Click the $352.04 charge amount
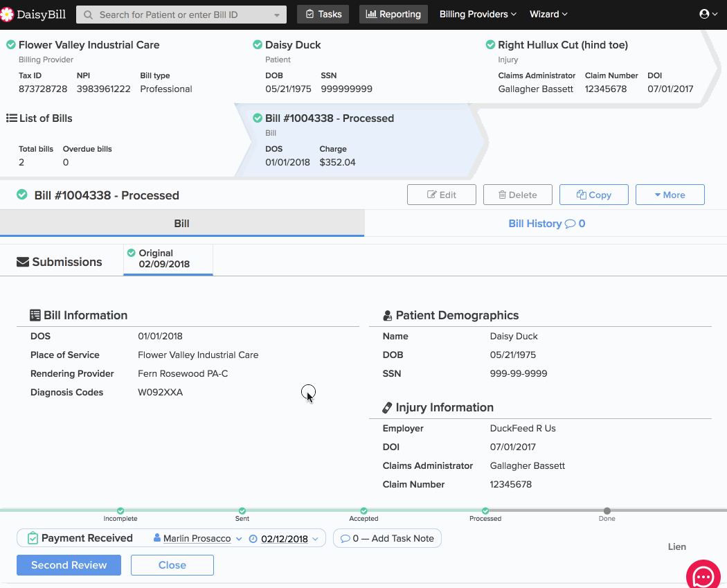The width and height of the screenshot is (727, 588). click(338, 162)
